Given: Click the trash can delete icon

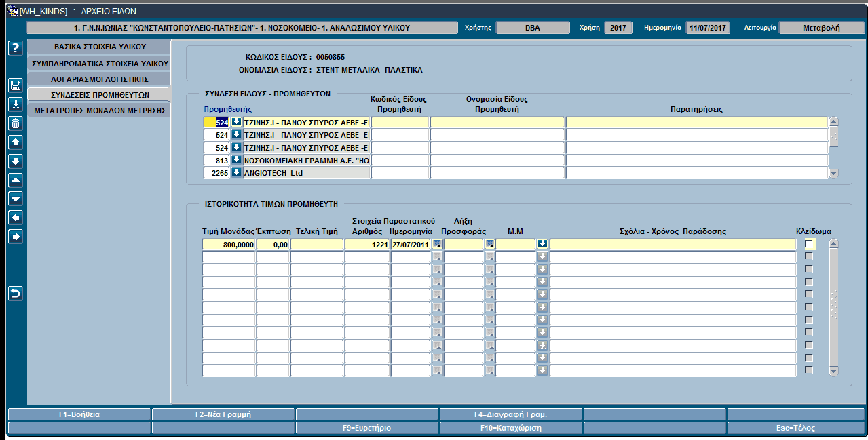Looking at the screenshot, I should point(16,123).
